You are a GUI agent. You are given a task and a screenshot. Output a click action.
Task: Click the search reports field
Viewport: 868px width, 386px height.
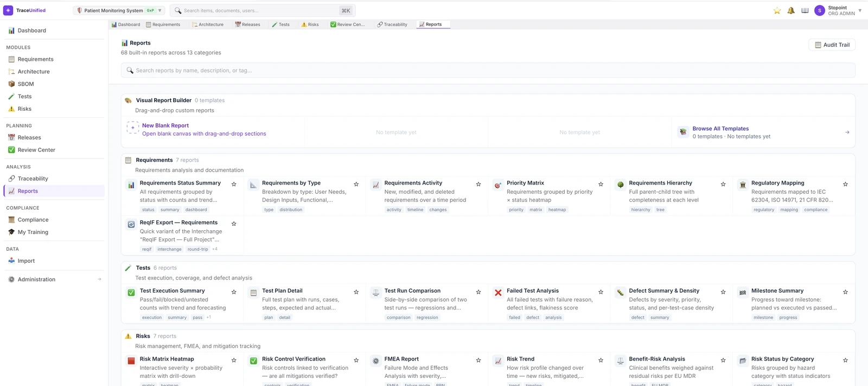pyautogui.click(x=488, y=70)
